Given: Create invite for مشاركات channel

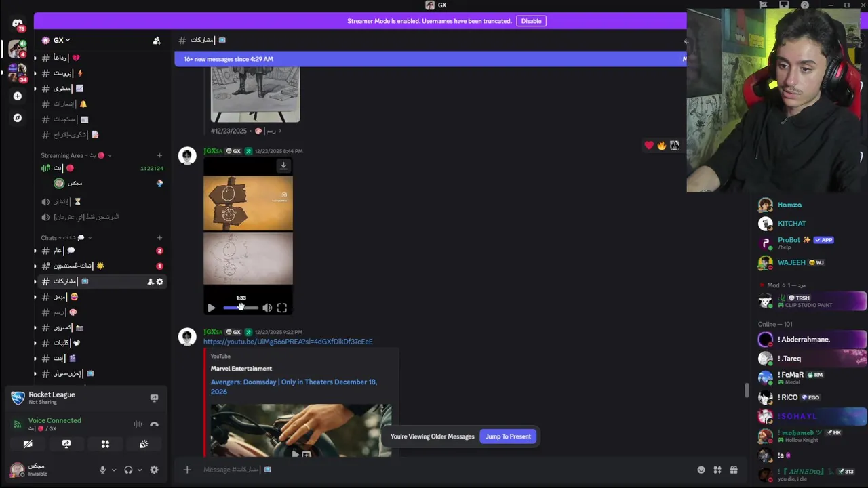Looking at the screenshot, I should pyautogui.click(x=150, y=282).
